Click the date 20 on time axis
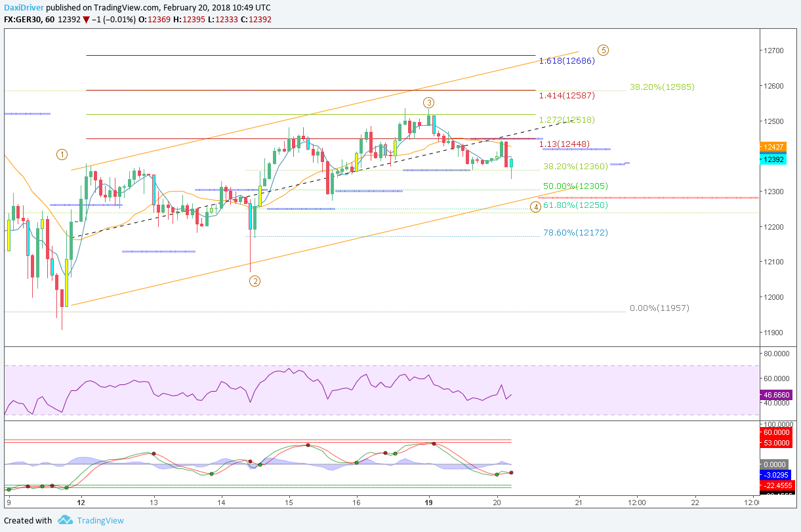The image size is (801, 532). coord(497,503)
